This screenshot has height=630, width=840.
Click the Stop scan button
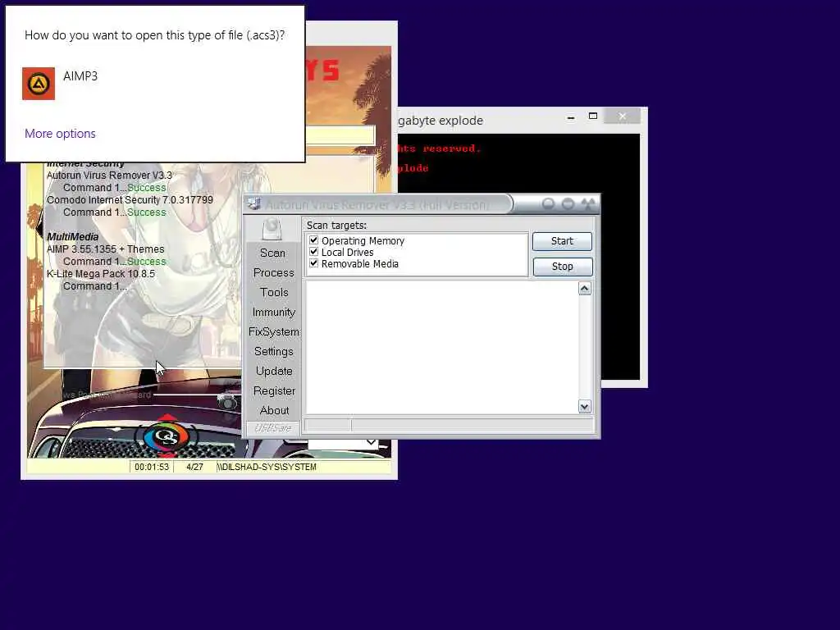pos(562,267)
